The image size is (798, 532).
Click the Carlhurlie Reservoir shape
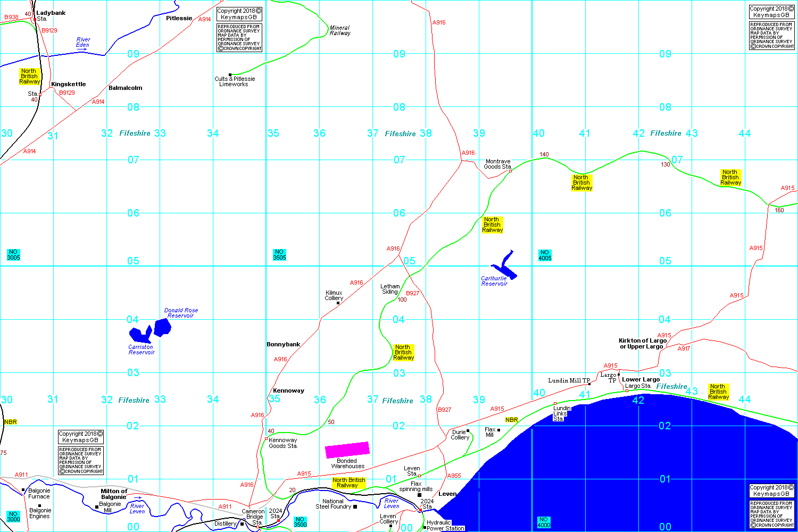point(504,267)
